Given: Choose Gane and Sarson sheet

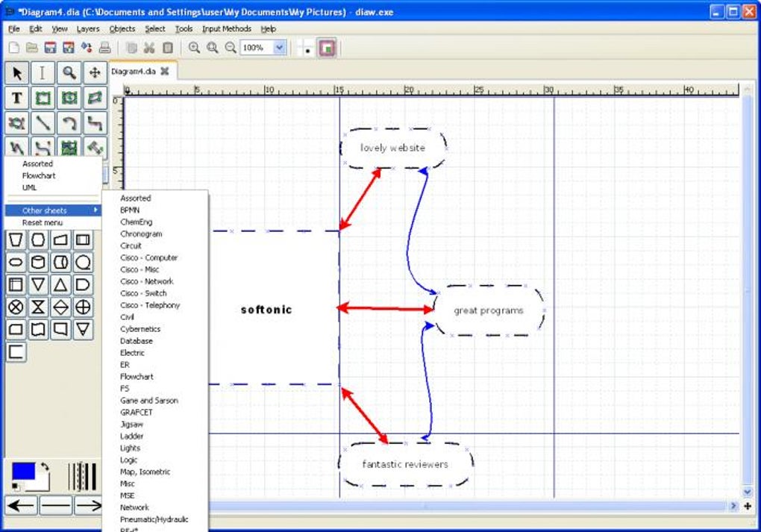Looking at the screenshot, I should click(149, 401).
